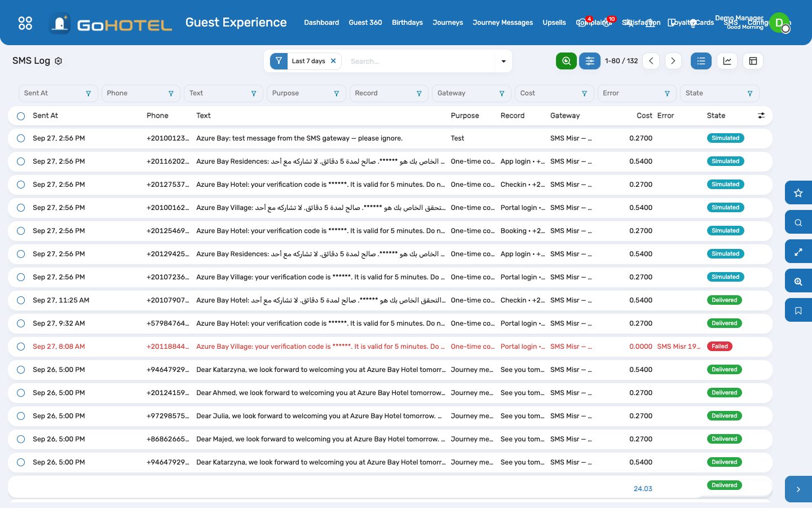Go to Journey Messages menu
812x508 pixels.
(502, 23)
